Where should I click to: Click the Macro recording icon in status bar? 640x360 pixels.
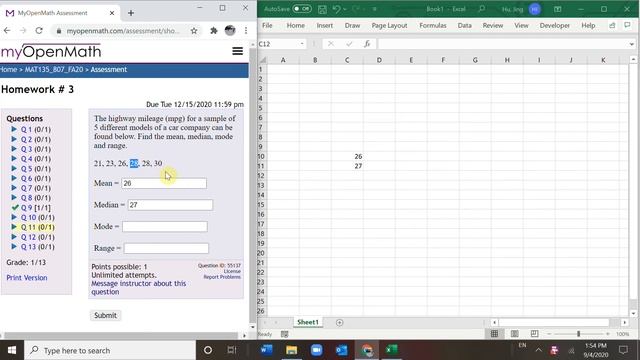(x=284, y=334)
